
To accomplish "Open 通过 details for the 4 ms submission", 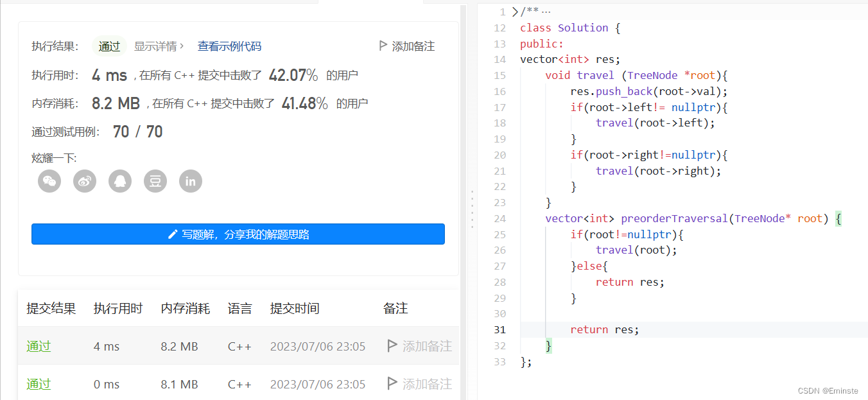I will (x=38, y=346).
